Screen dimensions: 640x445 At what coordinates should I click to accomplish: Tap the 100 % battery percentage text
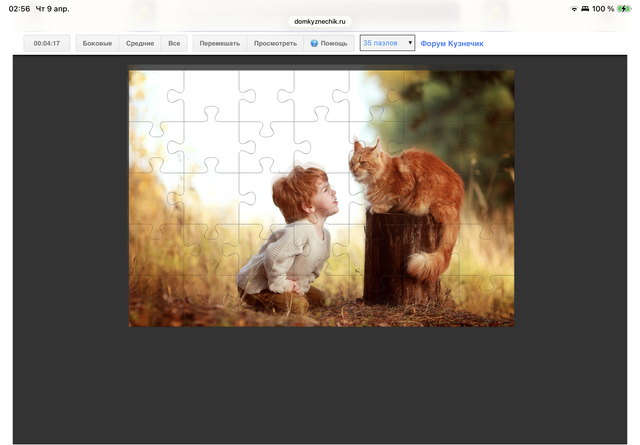click(x=603, y=8)
